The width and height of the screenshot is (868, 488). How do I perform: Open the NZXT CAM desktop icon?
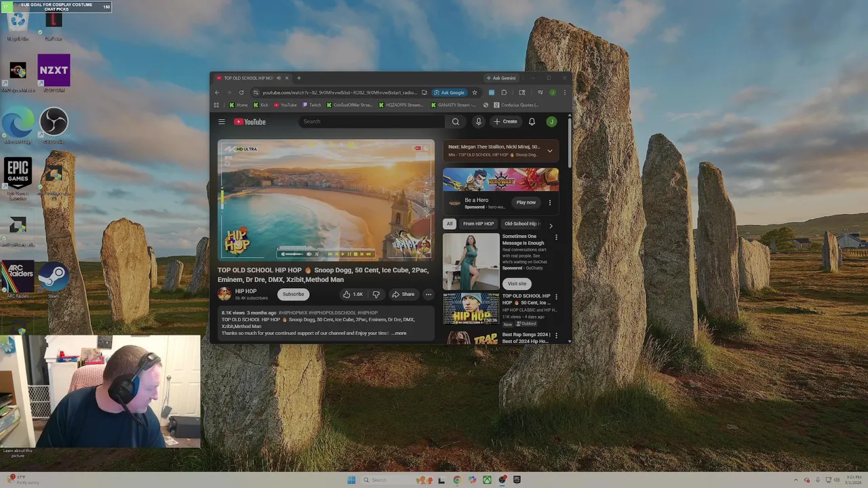[x=54, y=73]
